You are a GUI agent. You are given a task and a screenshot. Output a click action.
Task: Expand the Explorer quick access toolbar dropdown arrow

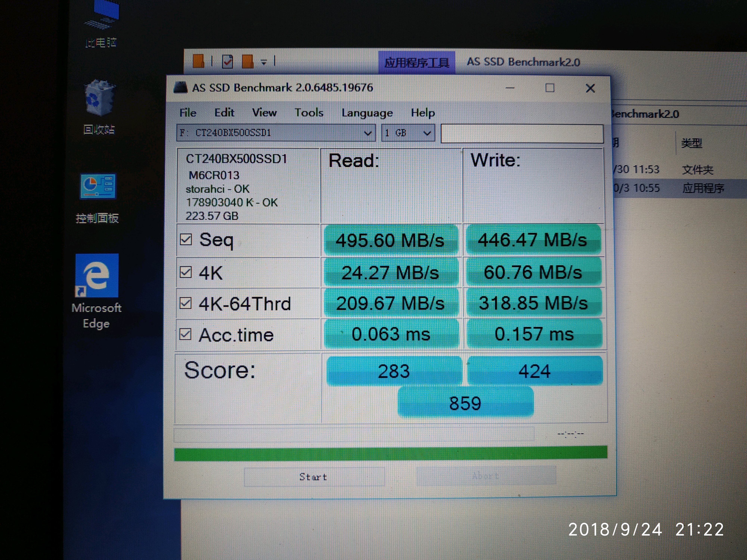coord(264,62)
